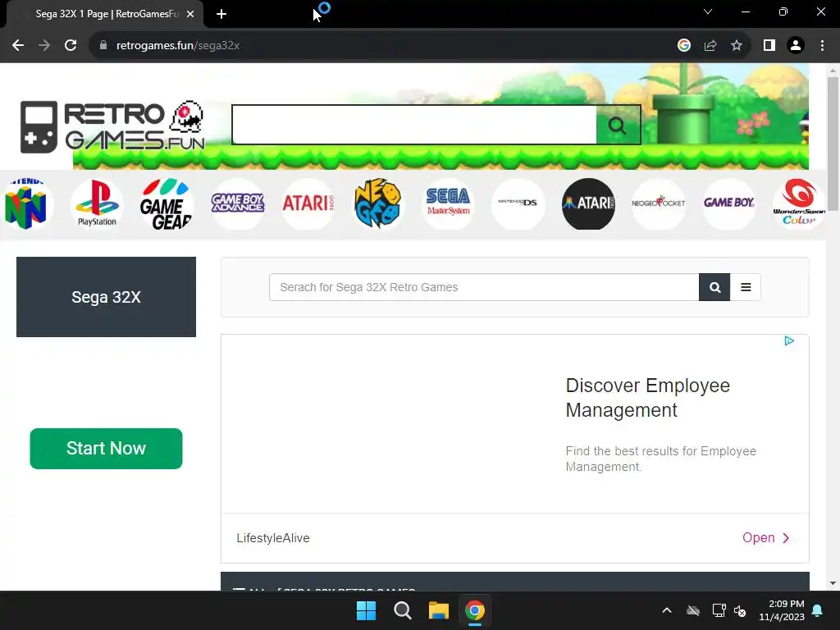This screenshot has width=840, height=630.
Task: Close the Sega 32X browser tab
Action: [x=190, y=14]
